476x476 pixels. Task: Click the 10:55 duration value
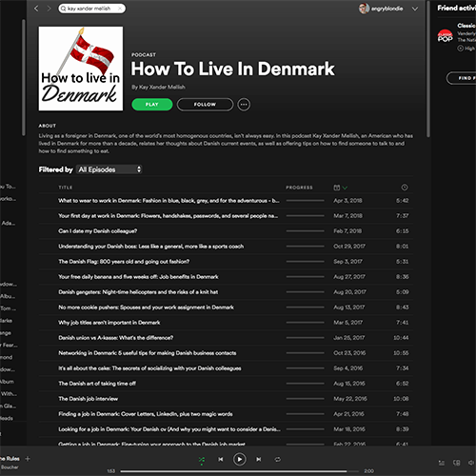401,353
